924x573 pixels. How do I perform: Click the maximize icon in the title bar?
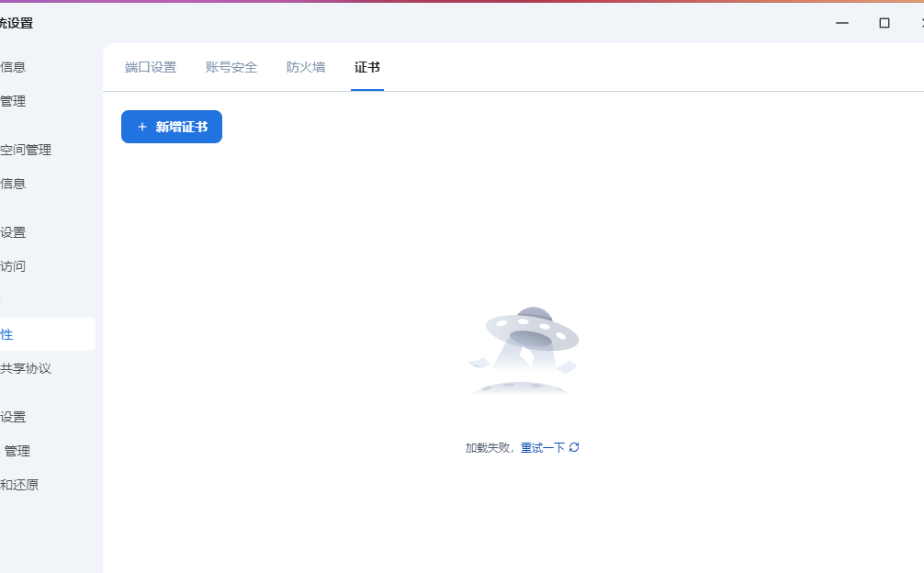tap(885, 22)
